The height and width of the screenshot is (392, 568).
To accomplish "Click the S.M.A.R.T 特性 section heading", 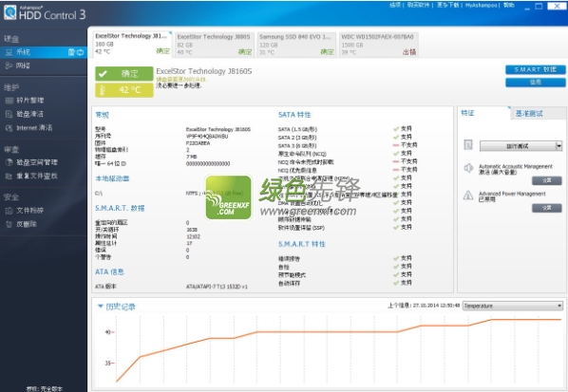I will (302, 244).
